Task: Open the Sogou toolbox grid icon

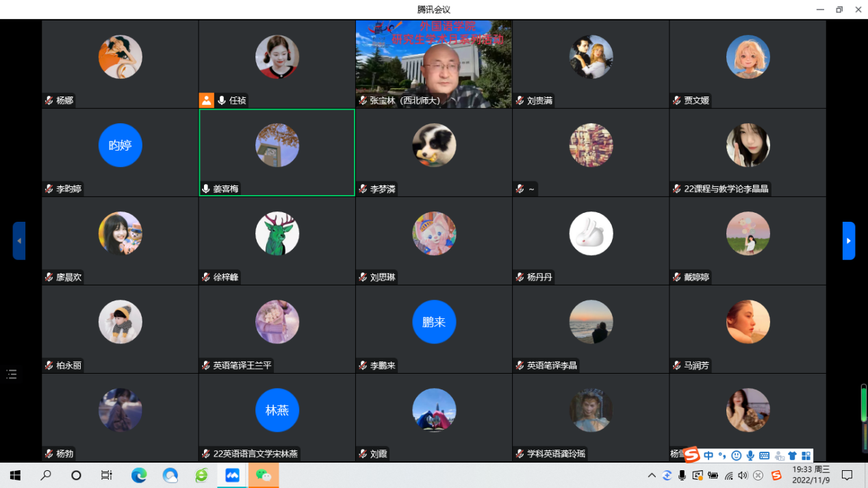Action: [806, 456]
